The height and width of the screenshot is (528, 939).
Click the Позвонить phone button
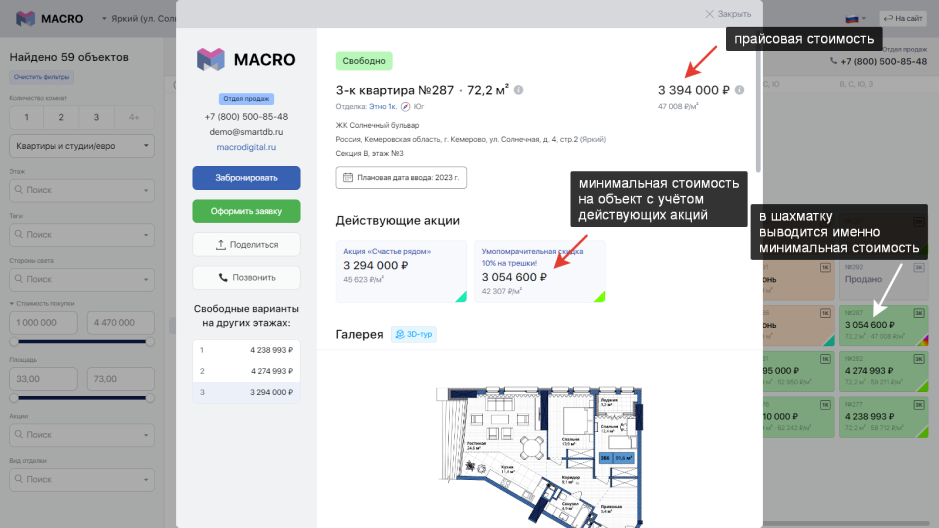click(x=246, y=277)
